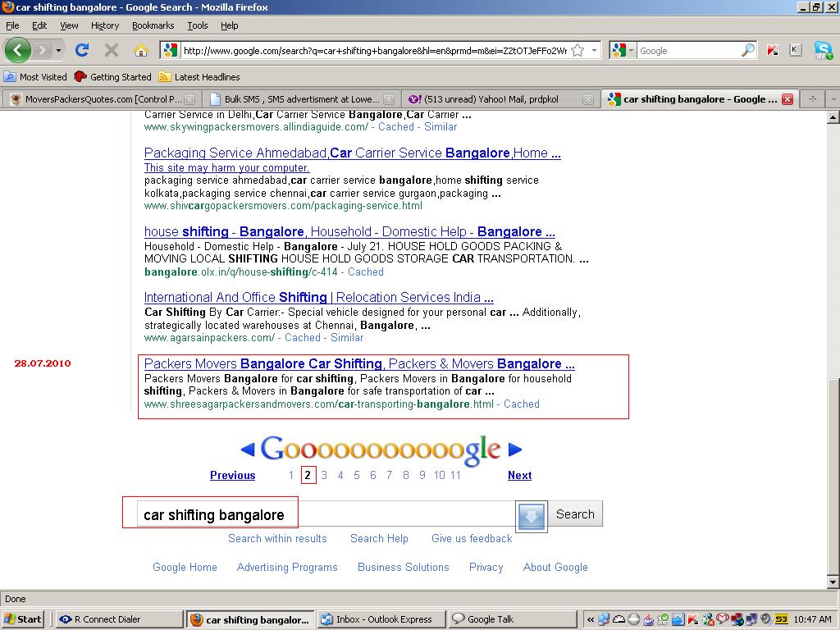Click the Java coffee cup tray icon
Viewport: 840px width, 630px height.
tap(648, 619)
